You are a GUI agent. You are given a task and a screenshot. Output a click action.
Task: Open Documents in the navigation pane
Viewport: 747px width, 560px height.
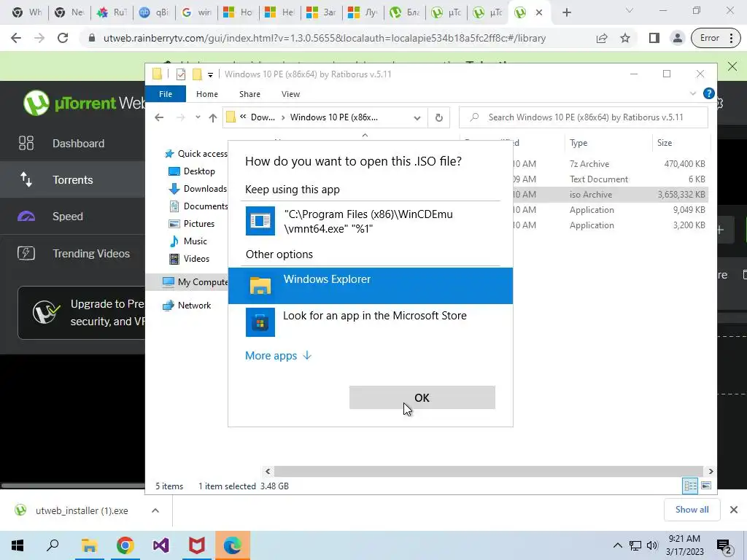(x=198, y=206)
